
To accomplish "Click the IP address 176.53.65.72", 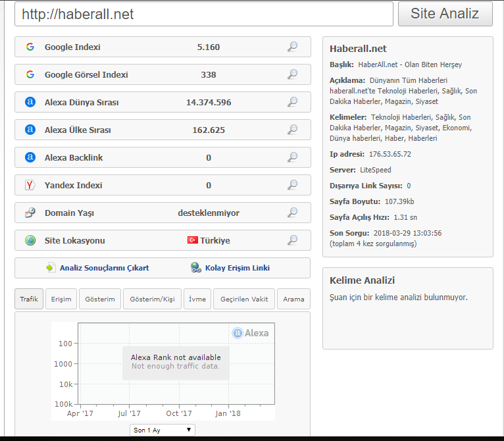I will [390, 154].
